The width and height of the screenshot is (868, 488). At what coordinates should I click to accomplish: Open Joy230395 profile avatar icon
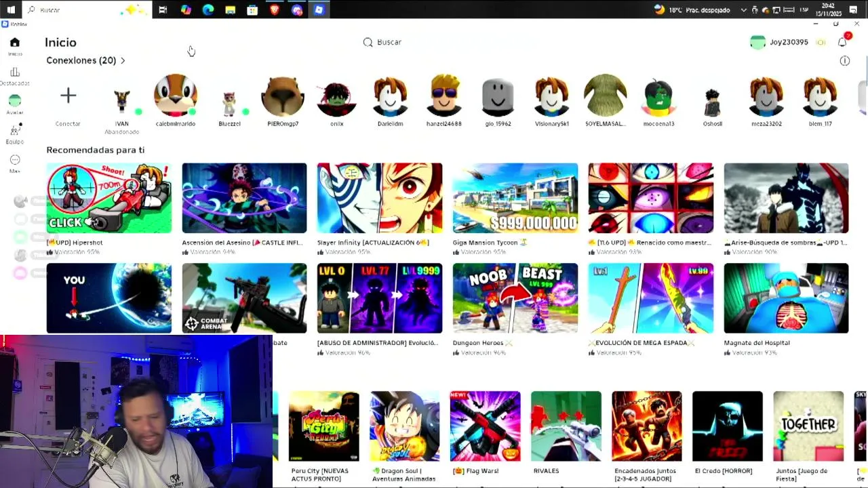[757, 42]
